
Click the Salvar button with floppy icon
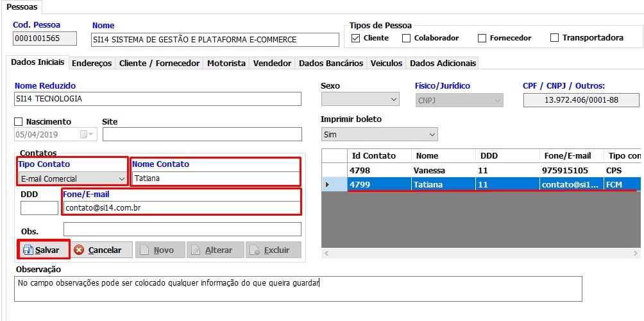(43, 250)
